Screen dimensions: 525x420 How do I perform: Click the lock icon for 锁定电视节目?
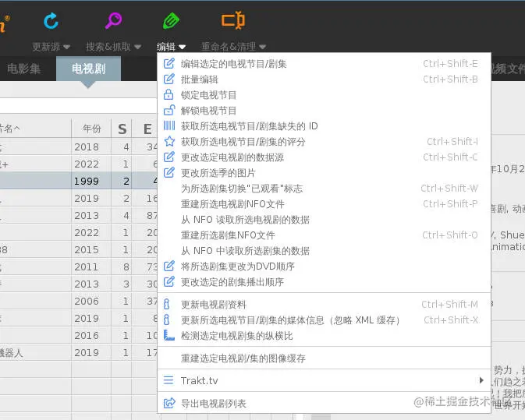168,94
